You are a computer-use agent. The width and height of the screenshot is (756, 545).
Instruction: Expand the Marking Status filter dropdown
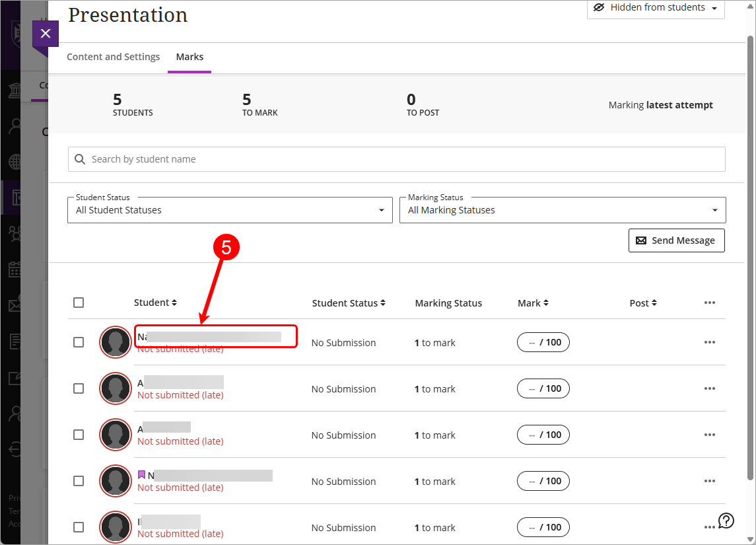(563, 210)
